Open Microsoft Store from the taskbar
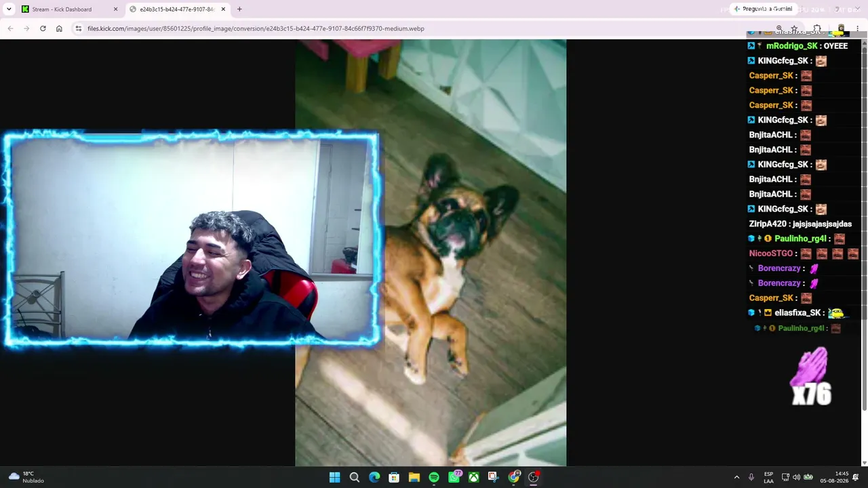 click(394, 478)
